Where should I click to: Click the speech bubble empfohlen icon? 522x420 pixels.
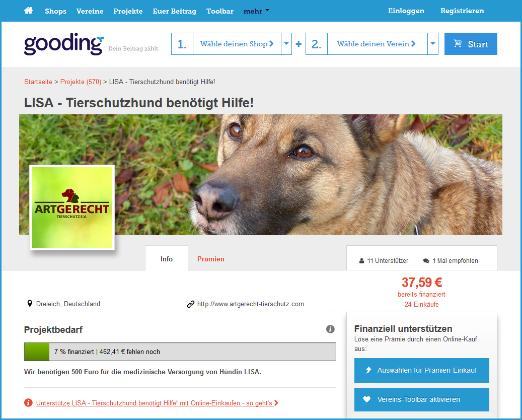click(x=426, y=261)
